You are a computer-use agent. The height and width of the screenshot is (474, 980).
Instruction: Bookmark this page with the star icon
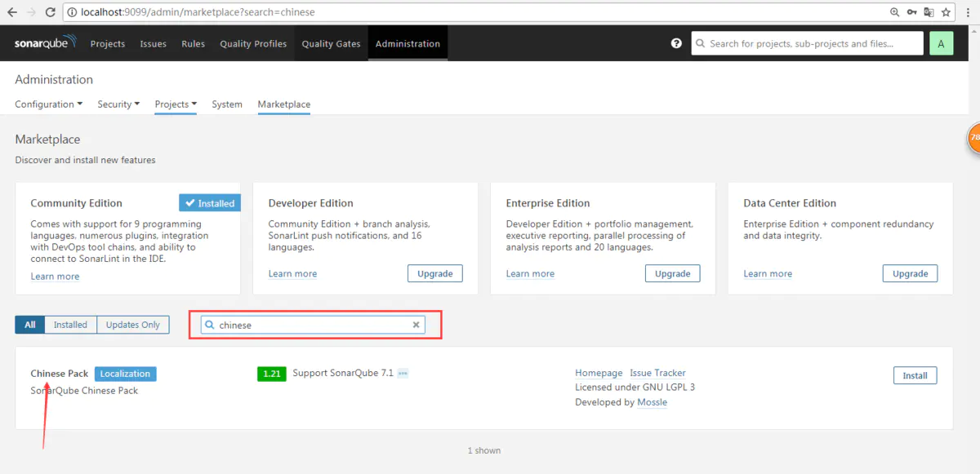tap(947, 12)
